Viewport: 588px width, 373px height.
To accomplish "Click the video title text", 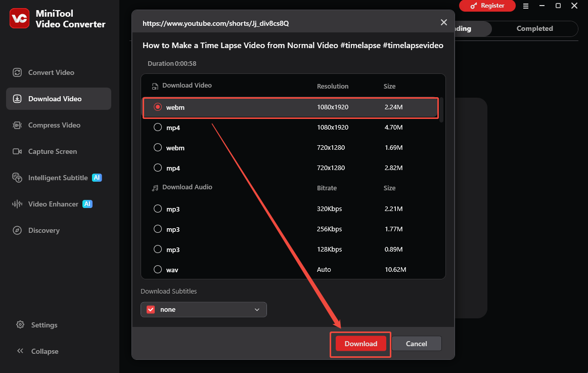I will point(293,46).
